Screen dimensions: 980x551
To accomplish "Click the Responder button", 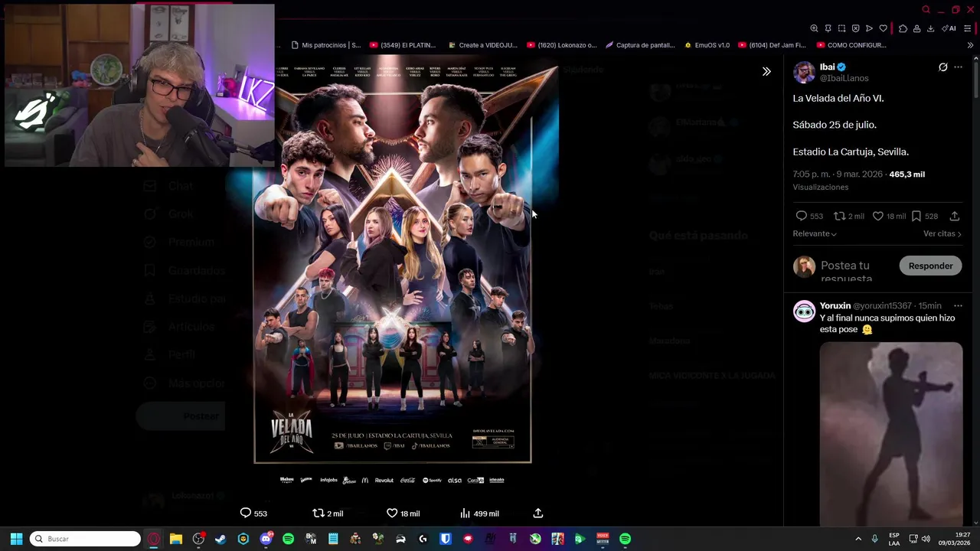I will 930,266.
